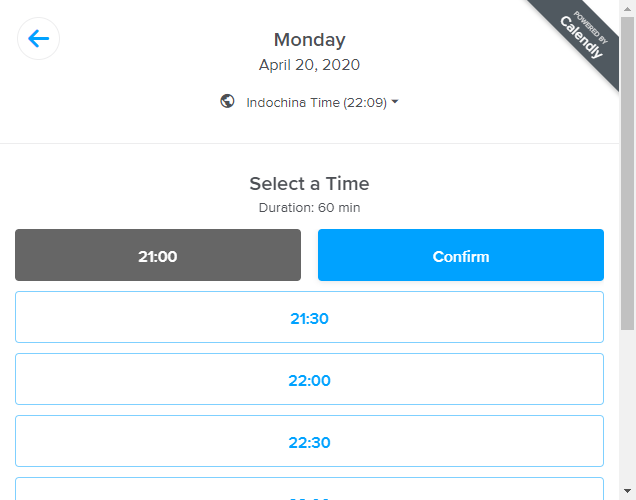Click the scrollbar down arrow
Image resolution: width=636 pixels, height=500 pixels.
[x=627, y=492]
